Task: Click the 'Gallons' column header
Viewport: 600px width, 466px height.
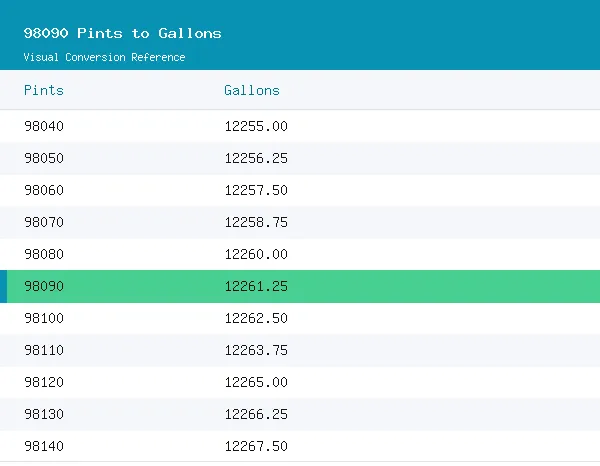Action: pos(252,90)
